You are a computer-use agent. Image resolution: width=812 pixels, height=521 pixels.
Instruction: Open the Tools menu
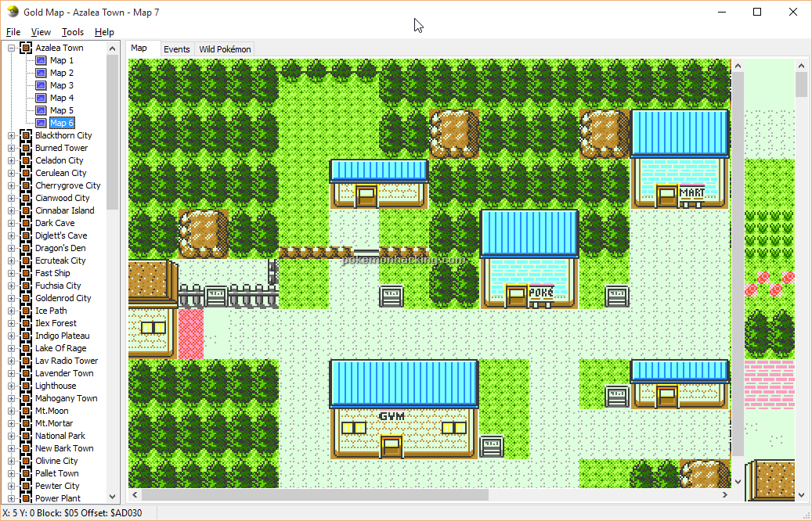pos(73,32)
